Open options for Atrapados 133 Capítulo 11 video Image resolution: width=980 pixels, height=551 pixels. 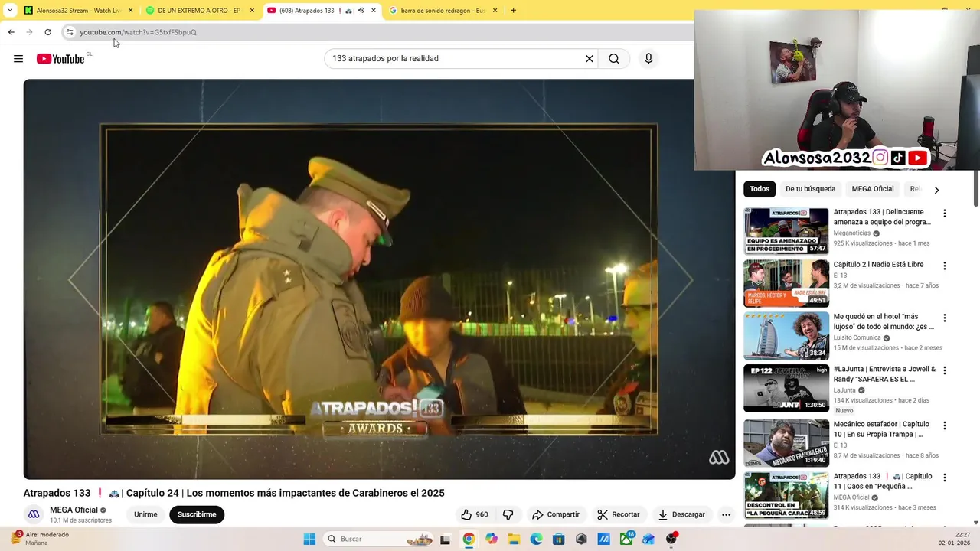tap(944, 478)
